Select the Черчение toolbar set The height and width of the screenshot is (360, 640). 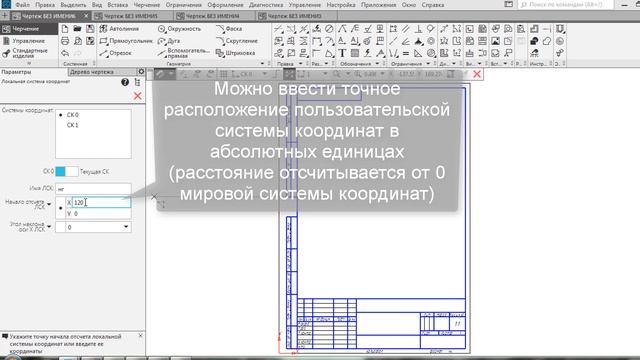click(29, 29)
